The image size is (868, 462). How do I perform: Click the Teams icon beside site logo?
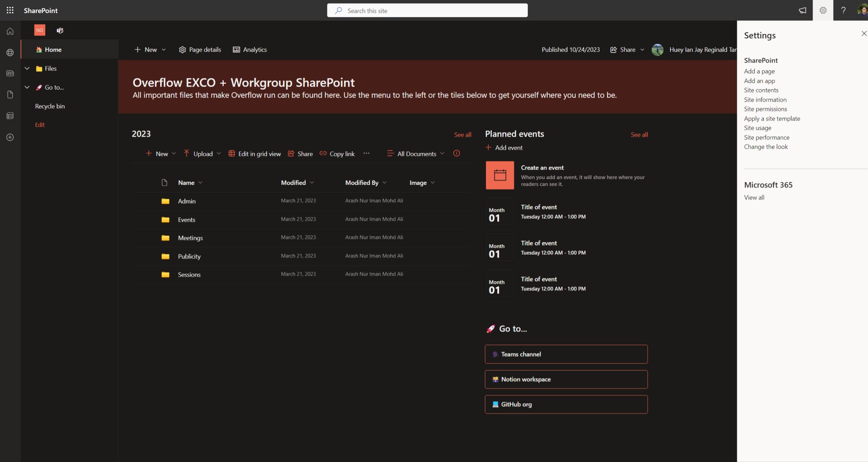coord(60,30)
